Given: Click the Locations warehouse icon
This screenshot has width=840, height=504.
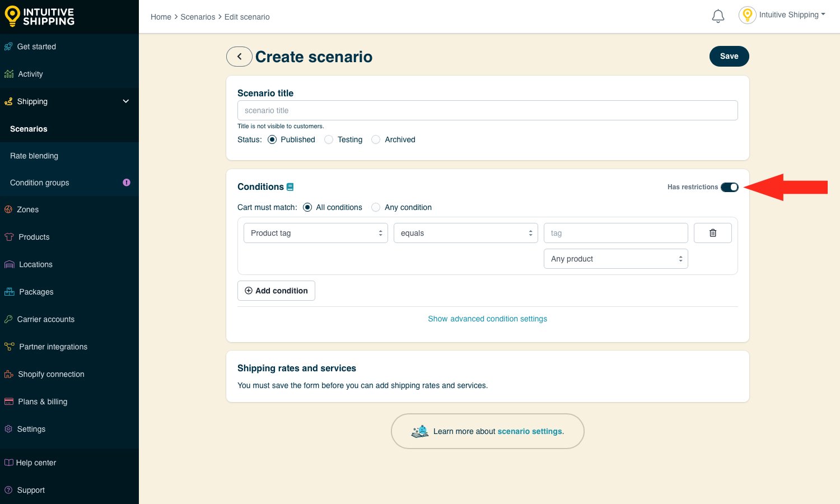Looking at the screenshot, I should click(10, 264).
